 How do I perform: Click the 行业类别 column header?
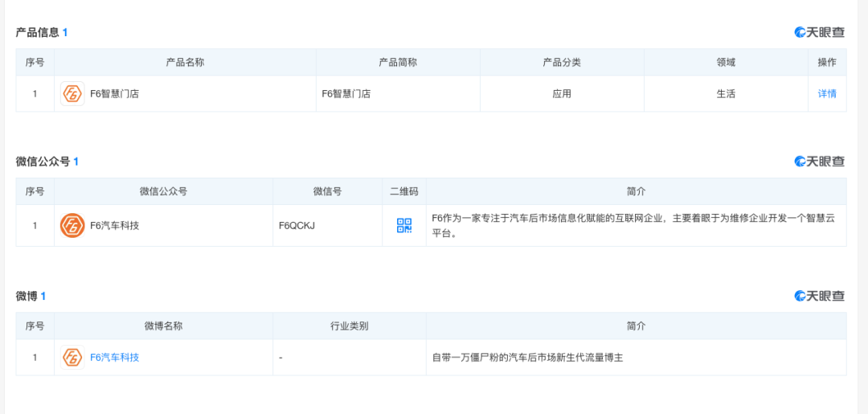pyautogui.click(x=350, y=326)
